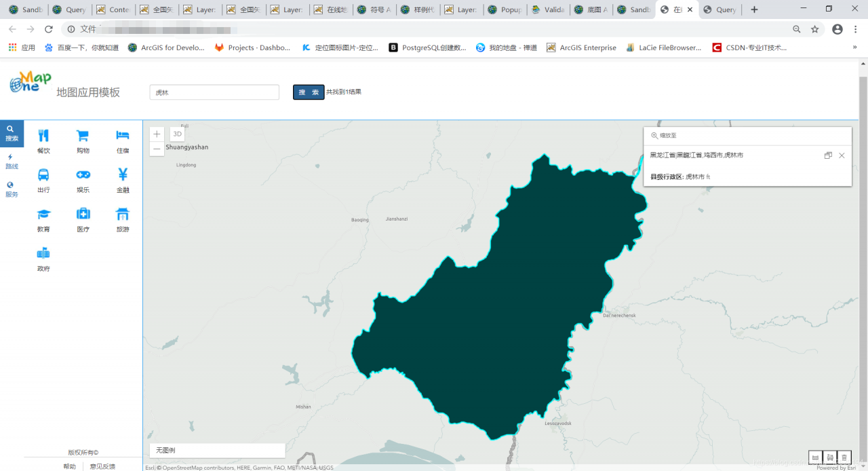Click the OneMap logo
This screenshot has height=471, width=868.
[31, 82]
